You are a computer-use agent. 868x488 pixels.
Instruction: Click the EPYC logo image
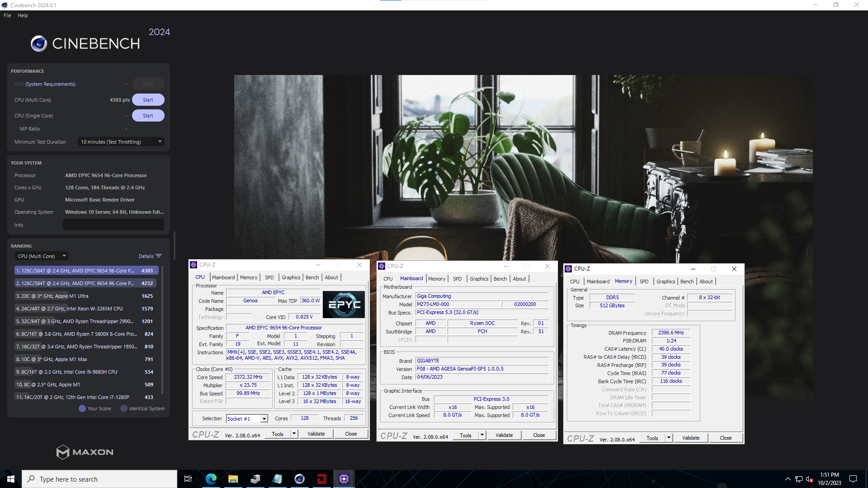344,304
